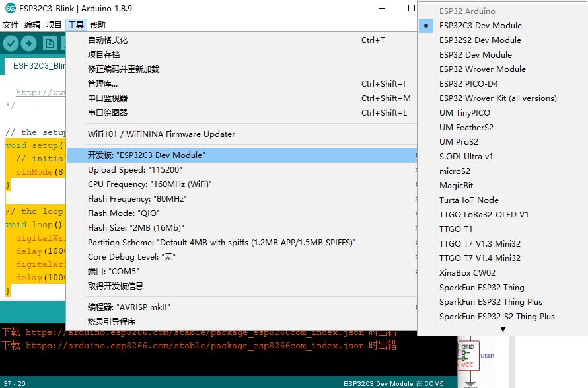
Task: Open the 文件 menu
Action: [x=11, y=24]
